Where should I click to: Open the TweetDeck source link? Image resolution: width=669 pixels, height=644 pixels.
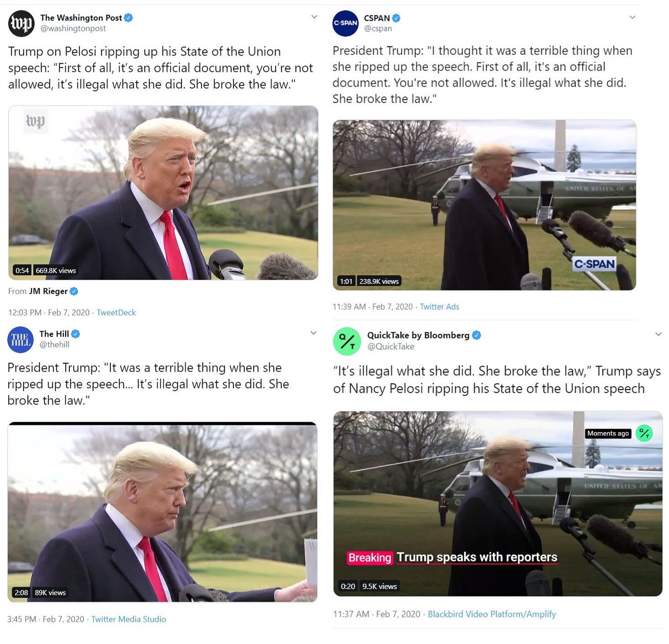[116, 312]
